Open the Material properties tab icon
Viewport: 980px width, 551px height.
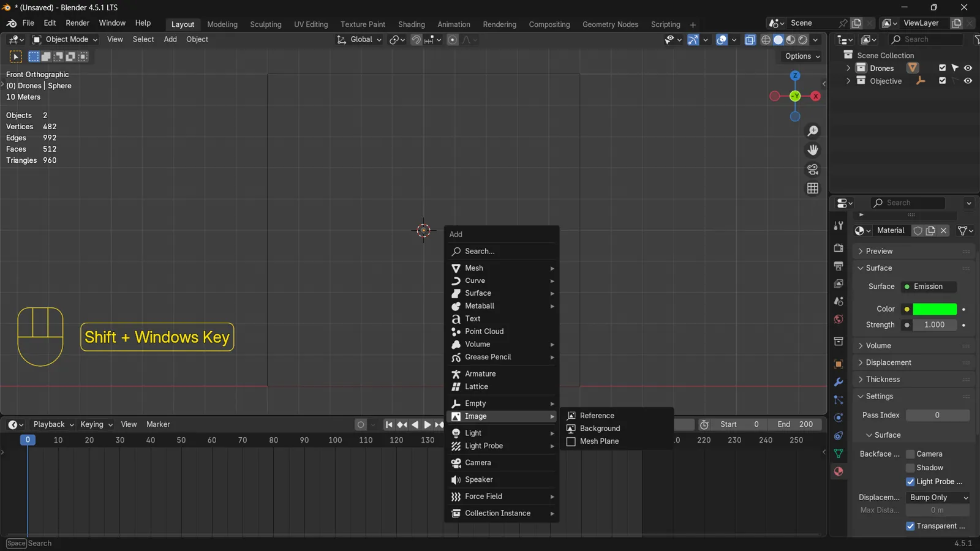[839, 471]
